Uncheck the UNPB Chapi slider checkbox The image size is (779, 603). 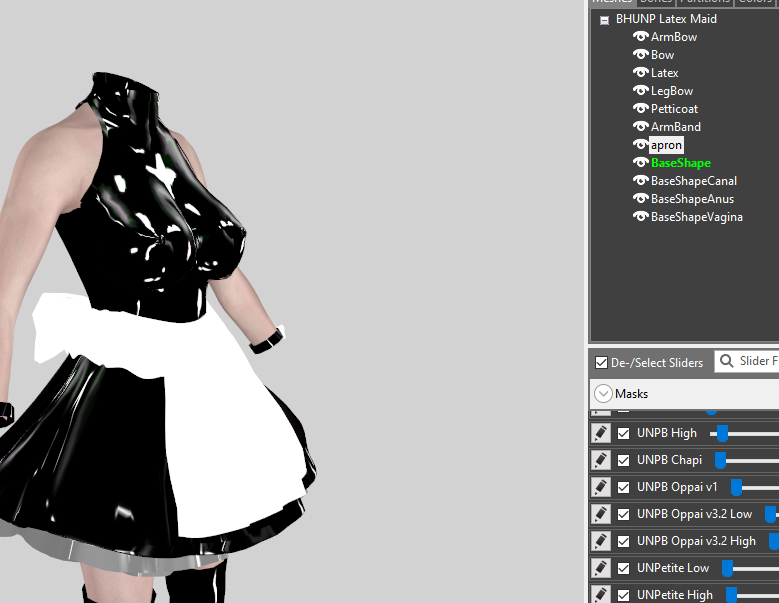623,460
